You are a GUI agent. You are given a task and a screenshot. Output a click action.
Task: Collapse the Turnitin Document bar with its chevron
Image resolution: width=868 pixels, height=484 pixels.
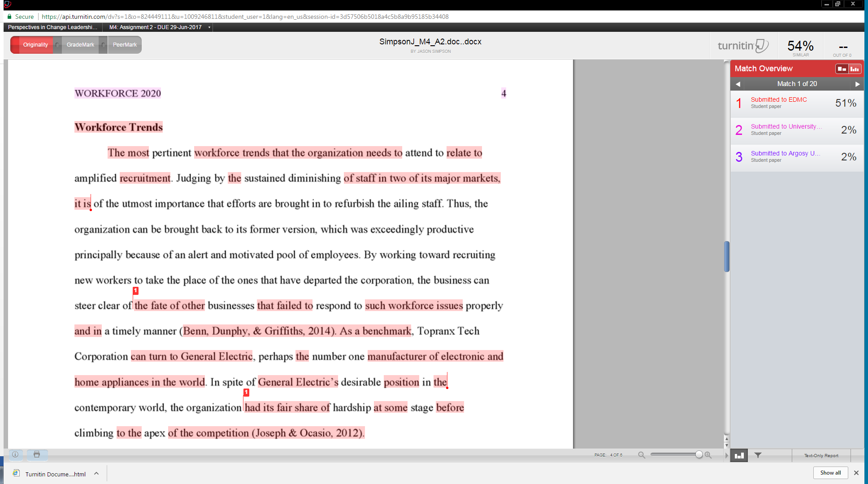(x=96, y=473)
